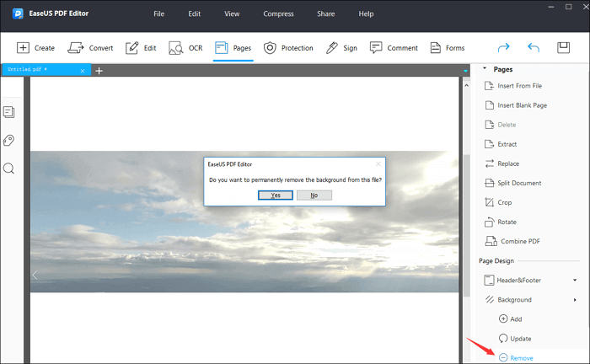Open the attachments paperclip sidebar icon

(8, 140)
